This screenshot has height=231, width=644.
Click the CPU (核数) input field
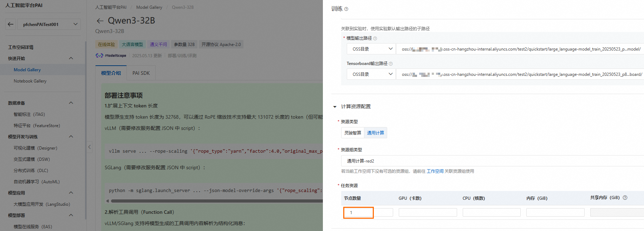click(492, 212)
